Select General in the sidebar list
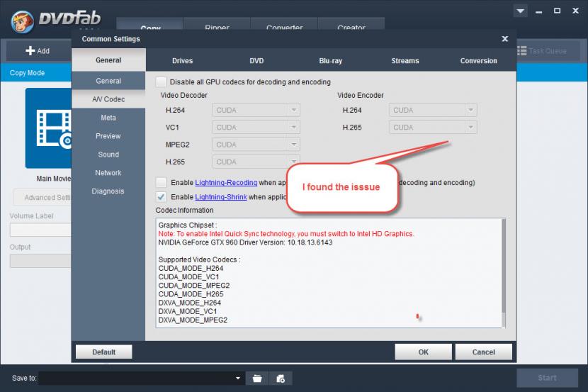This screenshot has height=392, width=588. tap(108, 81)
